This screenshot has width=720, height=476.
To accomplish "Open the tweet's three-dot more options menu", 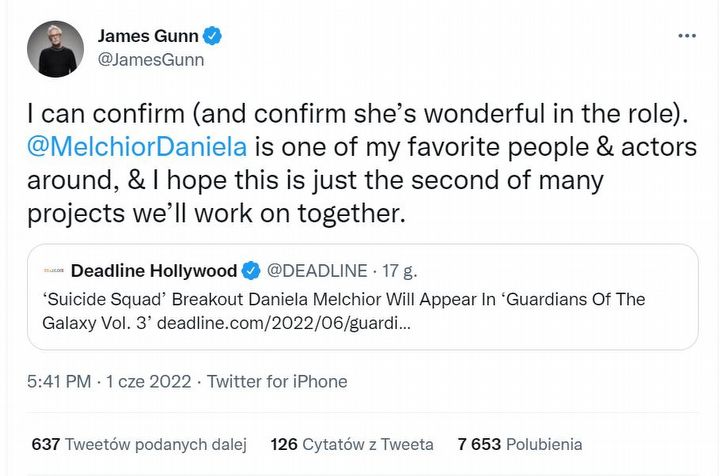I will 686,36.
